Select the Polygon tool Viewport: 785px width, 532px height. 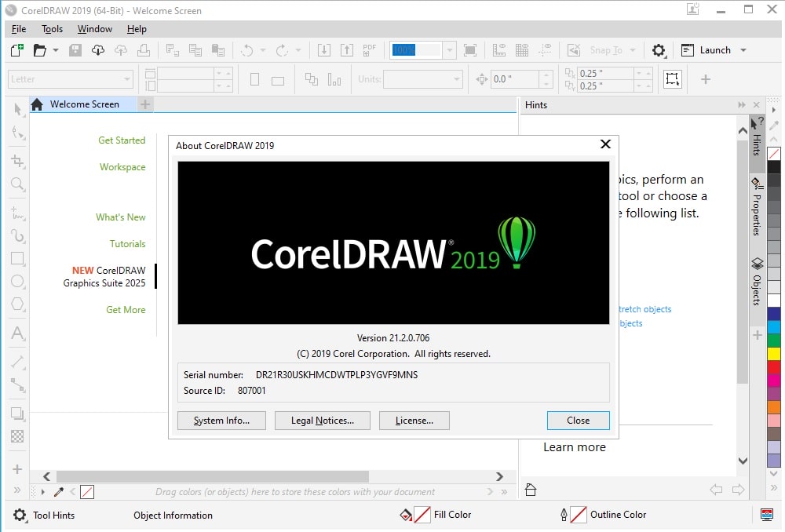16,304
